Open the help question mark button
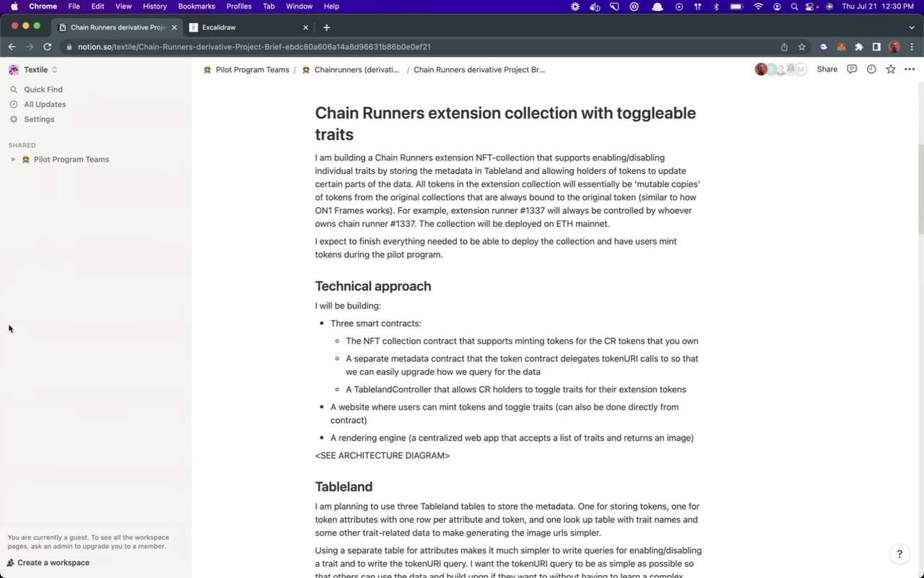The height and width of the screenshot is (578, 924). point(899,554)
